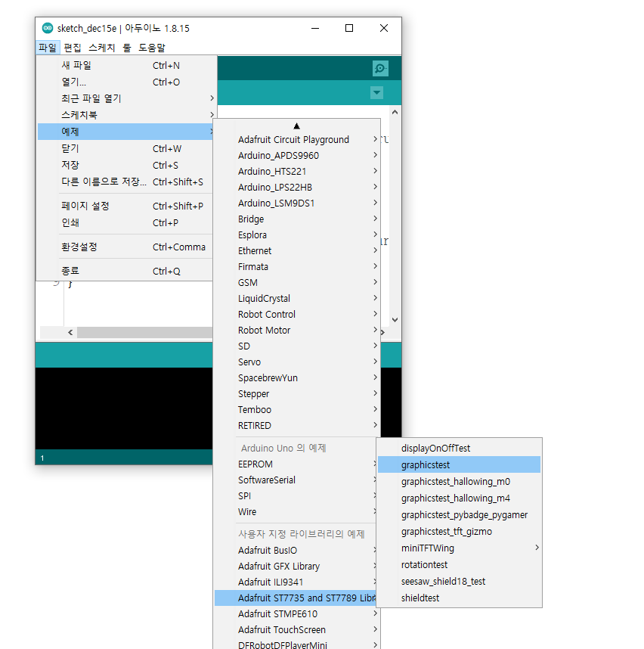Expand Arduino_APDS9960 examples

coord(297,156)
